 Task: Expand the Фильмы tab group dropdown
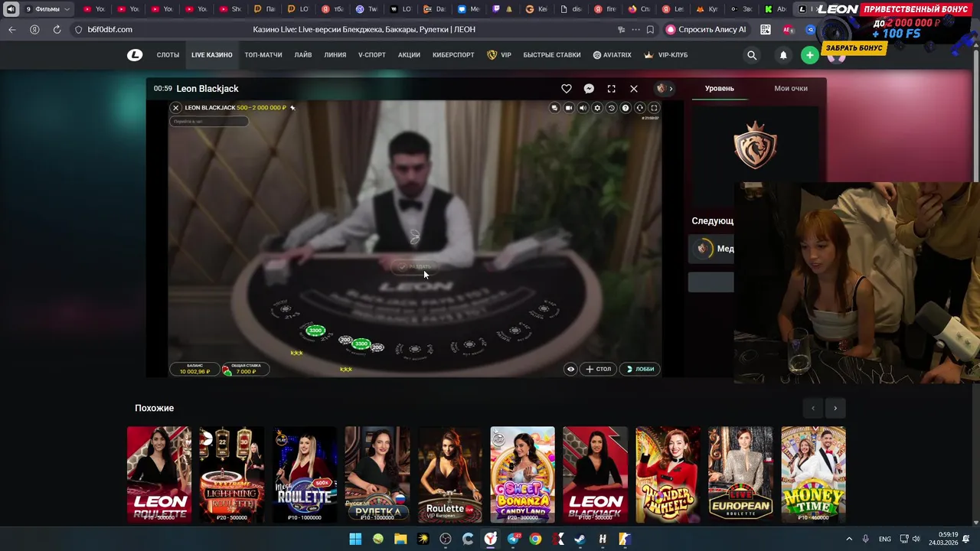point(47,9)
